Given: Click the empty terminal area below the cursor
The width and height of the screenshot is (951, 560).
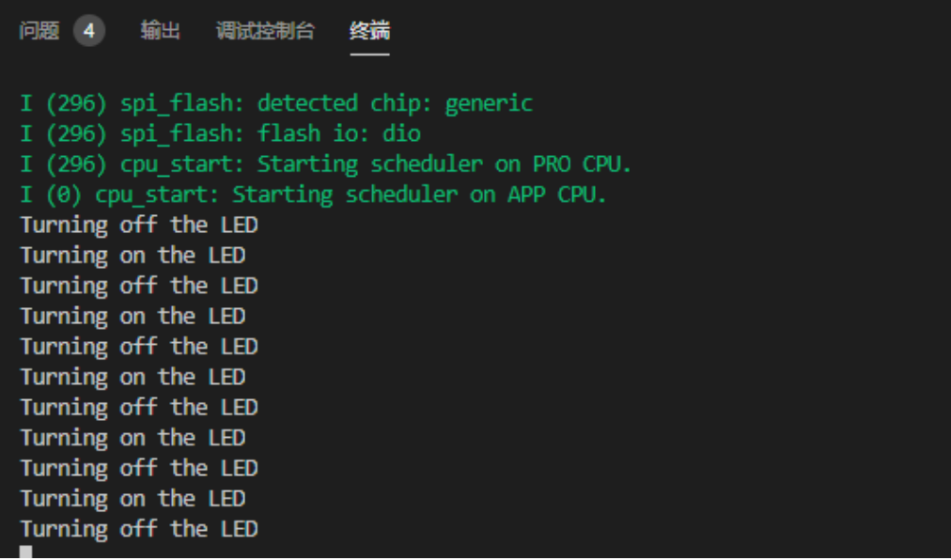Looking at the screenshot, I should [470, 553].
